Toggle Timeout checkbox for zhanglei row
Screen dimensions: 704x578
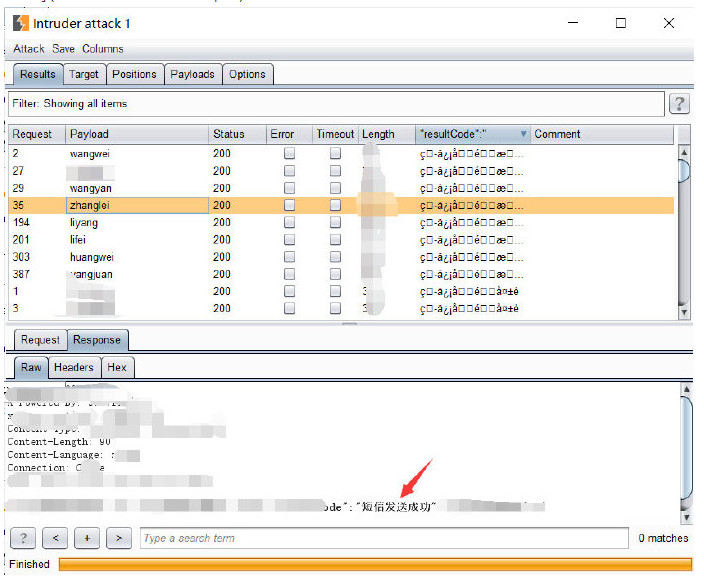(335, 205)
